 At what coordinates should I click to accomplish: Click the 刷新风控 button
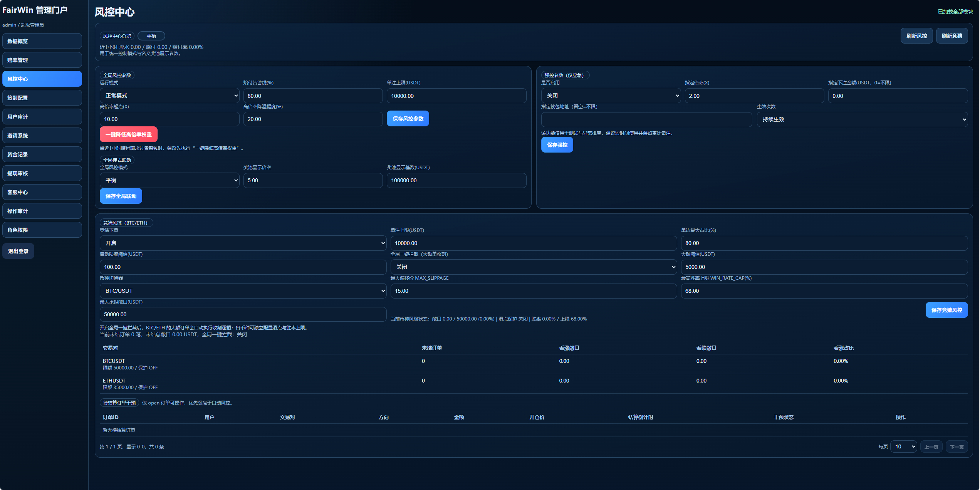coord(916,36)
